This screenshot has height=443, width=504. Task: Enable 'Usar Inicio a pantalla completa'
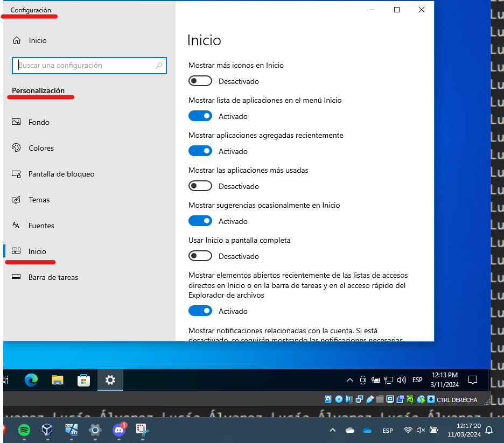point(200,256)
